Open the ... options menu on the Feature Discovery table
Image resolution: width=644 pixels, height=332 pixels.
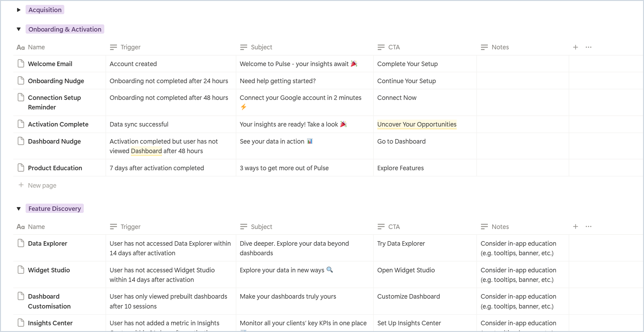tap(589, 226)
